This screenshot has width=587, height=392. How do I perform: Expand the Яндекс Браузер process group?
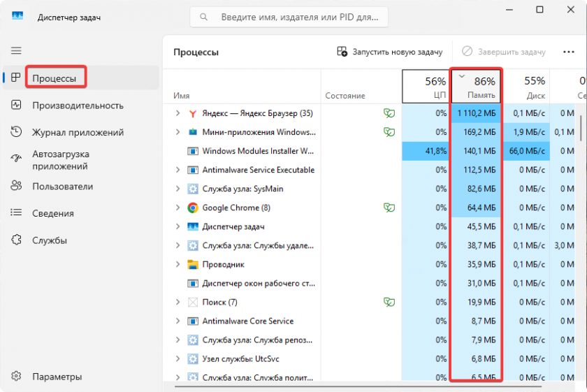pyautogui.click(x=177, y=113)
